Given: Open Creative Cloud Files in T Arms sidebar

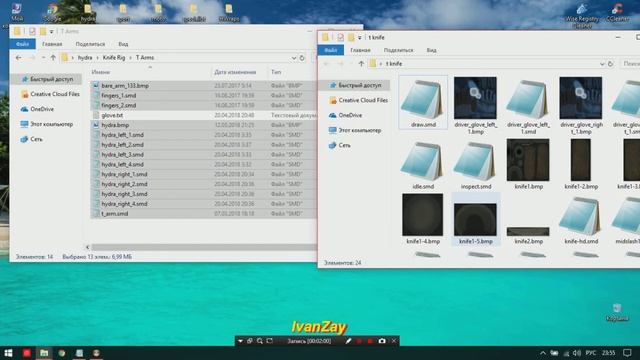Looking at the screenshot, I should coord(51,94).
